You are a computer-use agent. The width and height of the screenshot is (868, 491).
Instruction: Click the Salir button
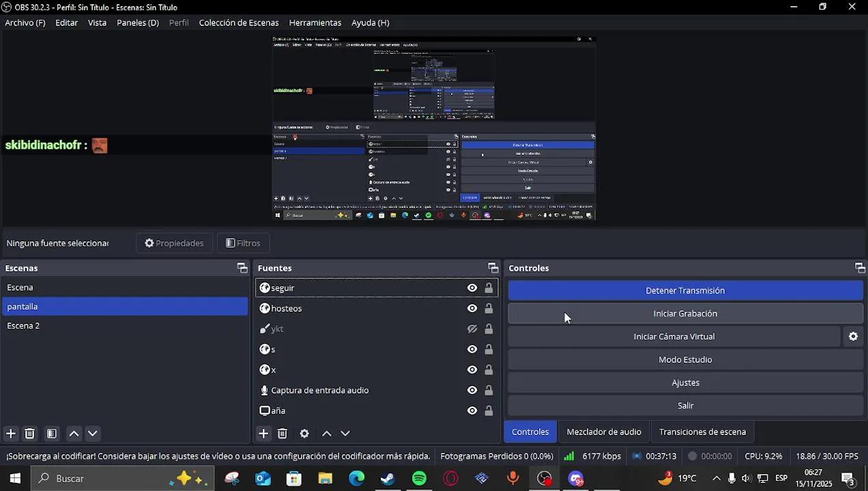tap(686, 406)
